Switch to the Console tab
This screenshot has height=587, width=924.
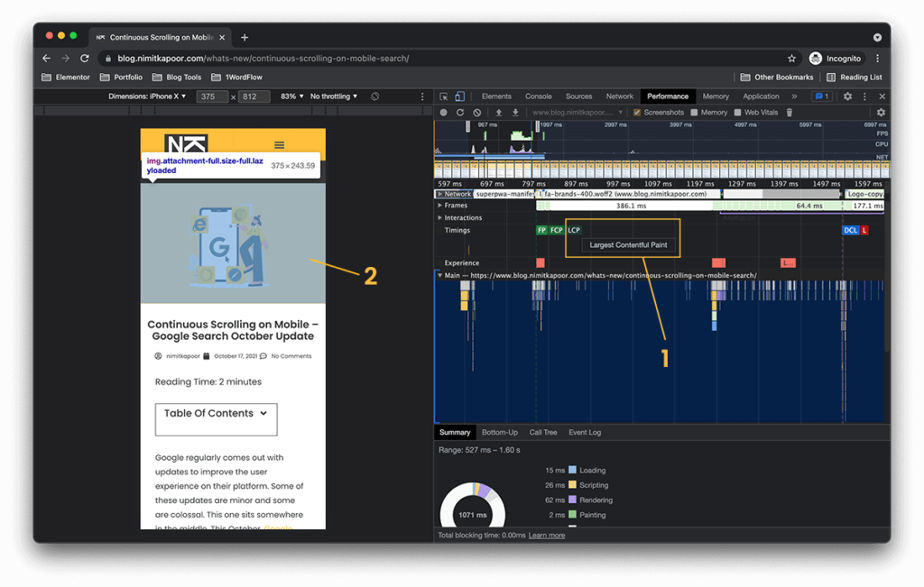(538, 96)
